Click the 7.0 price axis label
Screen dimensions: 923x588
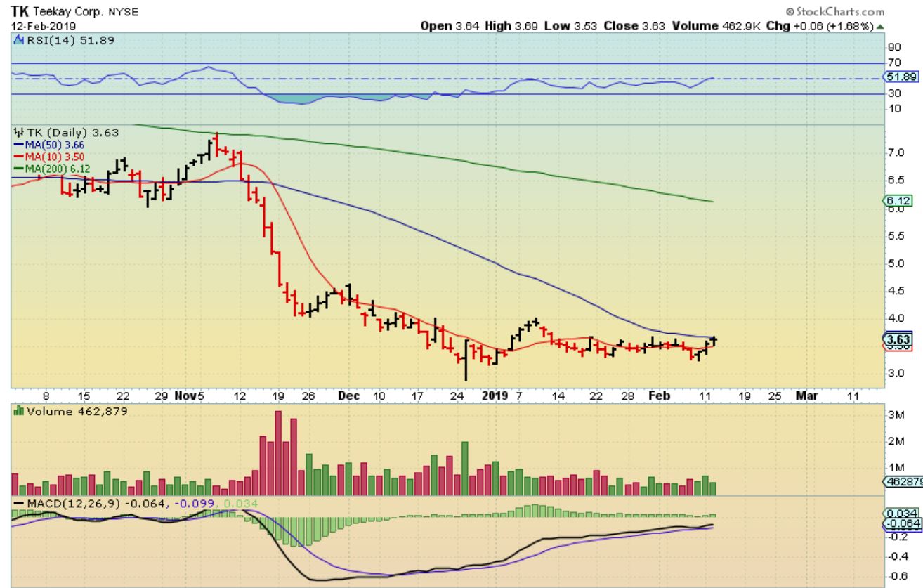pyautogui.click(x=895, y=152)
